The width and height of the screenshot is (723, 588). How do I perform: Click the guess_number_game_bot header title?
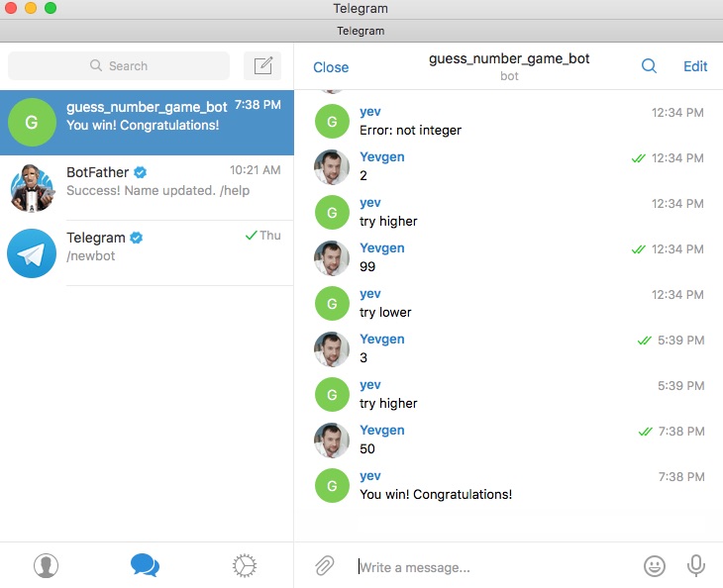tap(509, 59)
